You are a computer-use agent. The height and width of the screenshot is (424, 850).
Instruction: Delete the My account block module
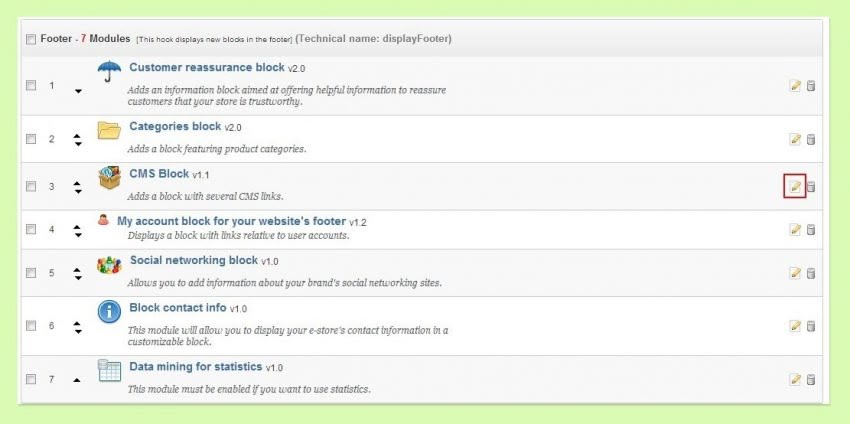pyautogui.click(x=810, y=229)
